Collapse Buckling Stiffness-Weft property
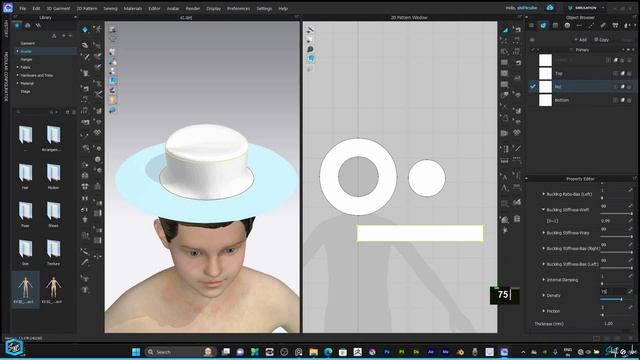Image resolution: width=640 pixels, height=360 pixels. [x=543, y=209]
